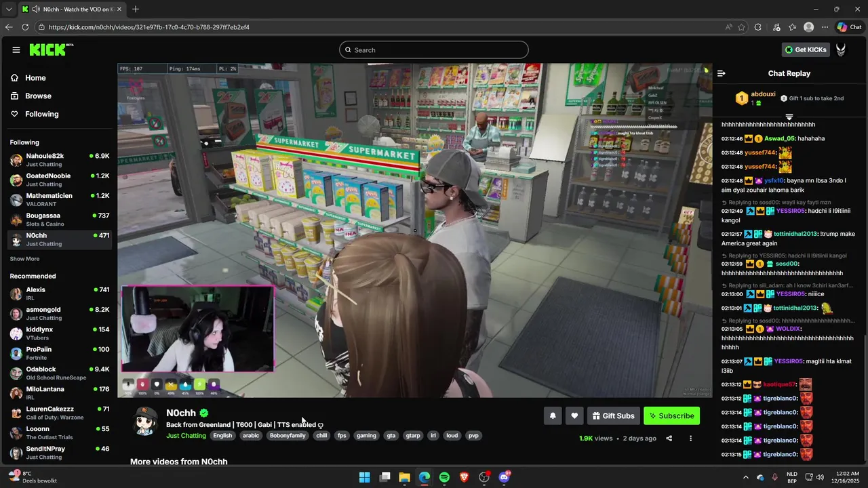Select the arabic tag
The image size is (868, 488).
[251, 436]
